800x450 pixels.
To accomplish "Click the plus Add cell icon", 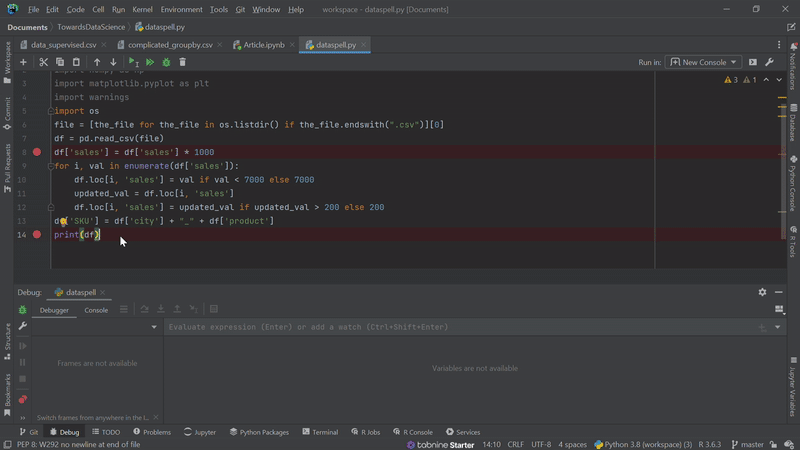I will click(x=23, y=62).
